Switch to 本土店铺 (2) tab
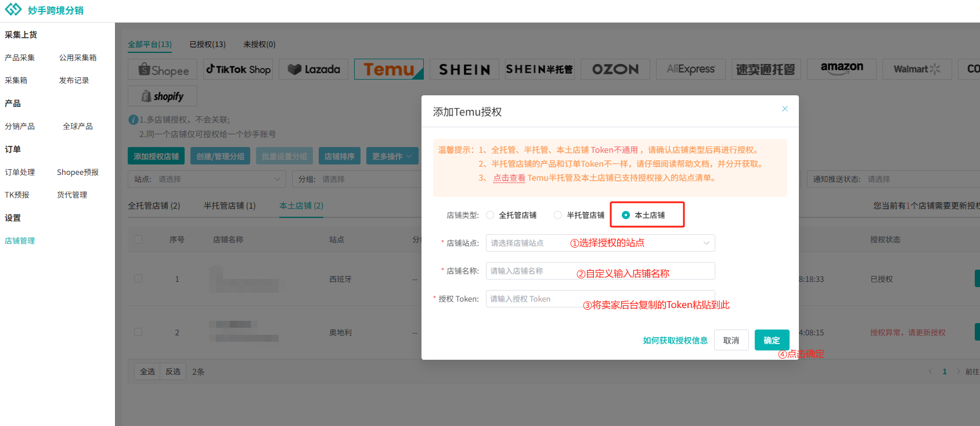 301,206
